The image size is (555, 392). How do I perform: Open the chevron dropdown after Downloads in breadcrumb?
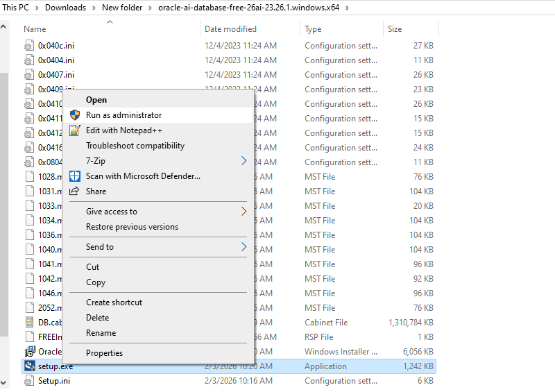coord(94,8)
